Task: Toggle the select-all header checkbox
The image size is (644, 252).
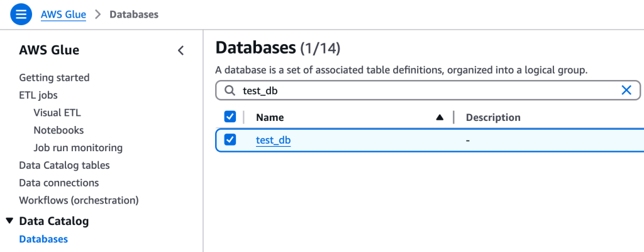Action: coord(230,117)
